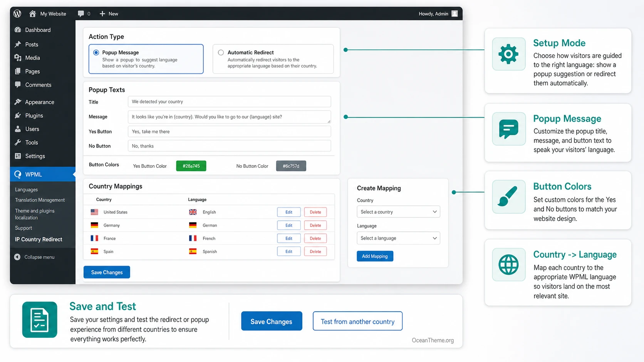Open the My Website home icon

(x=32, y=13)
